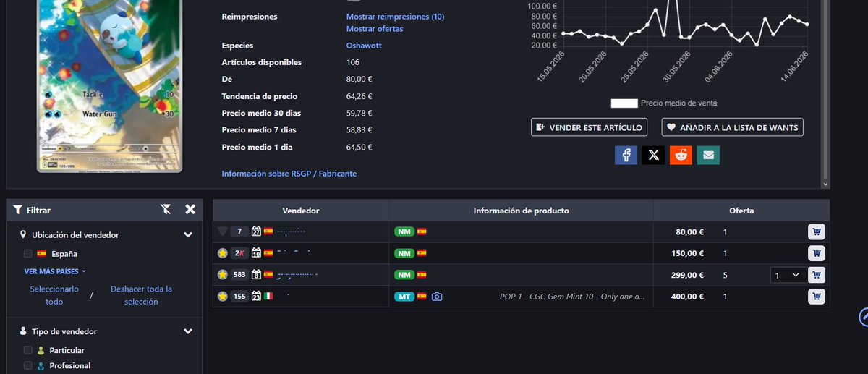
Task: Collapse the Tipo de vendedor section
Action: click(188, 331)
